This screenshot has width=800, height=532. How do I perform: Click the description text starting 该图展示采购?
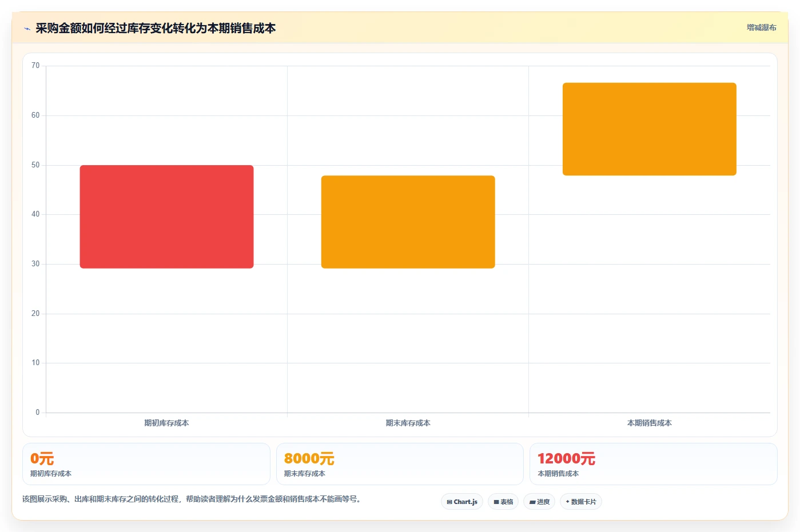tap(192, 499)
